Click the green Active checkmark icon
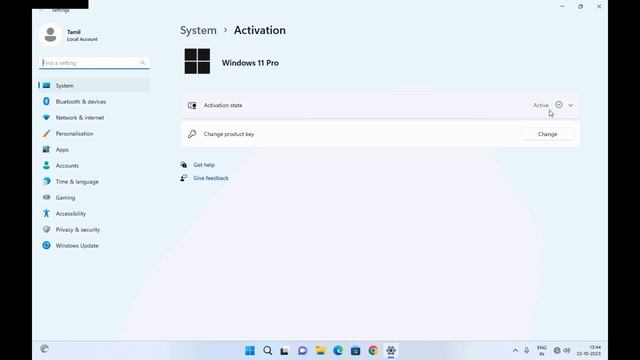 [559, 105]
